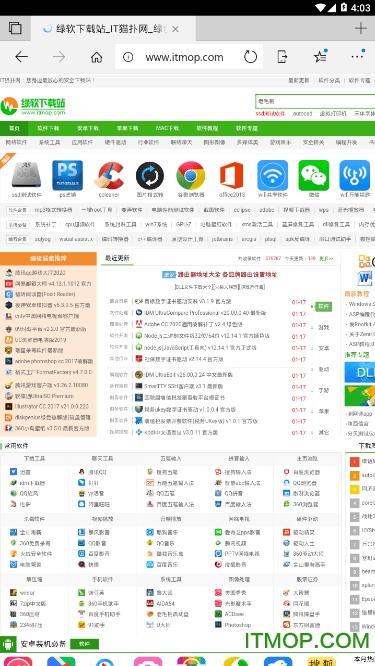
Task: Select the green side tab beside update list
Action: (324, 306)
